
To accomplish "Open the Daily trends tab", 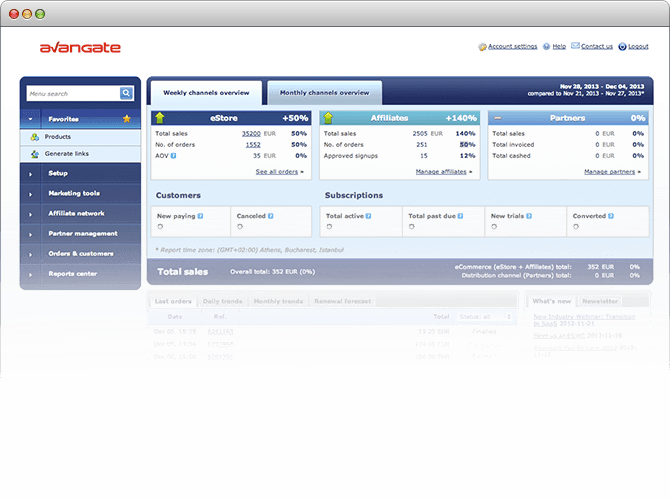I will 222,301.
